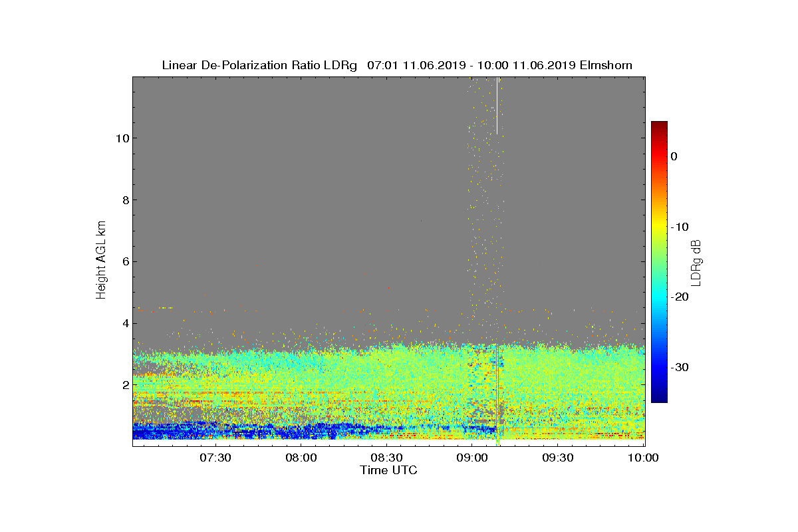Click the 2 km height tick label
The height and width of the screenshot is (532, 798).
(124, 384)
